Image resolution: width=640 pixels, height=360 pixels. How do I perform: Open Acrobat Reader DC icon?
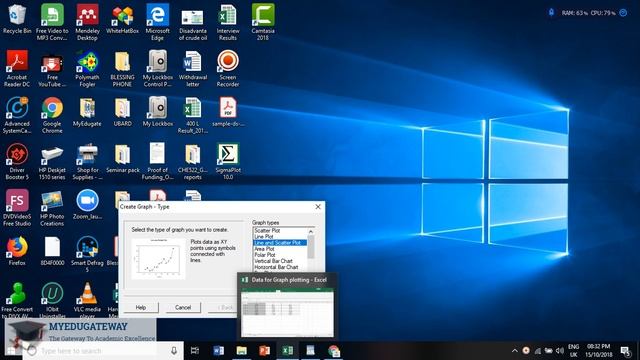coord(17,69)
